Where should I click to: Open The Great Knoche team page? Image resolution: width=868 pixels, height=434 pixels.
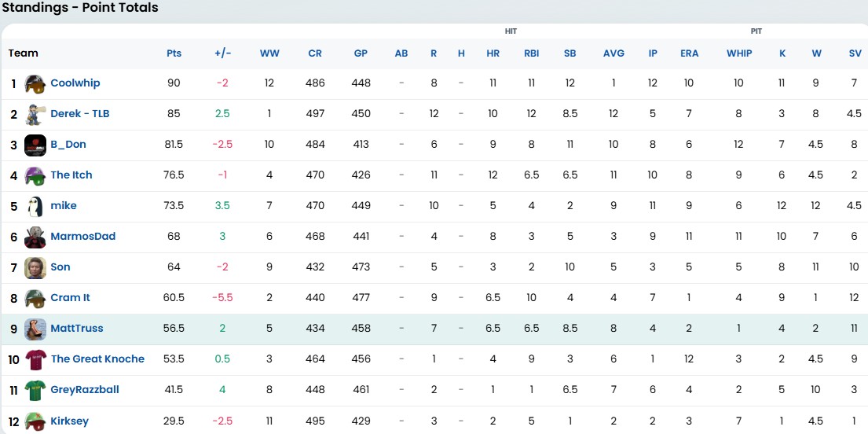pos(97,359)
